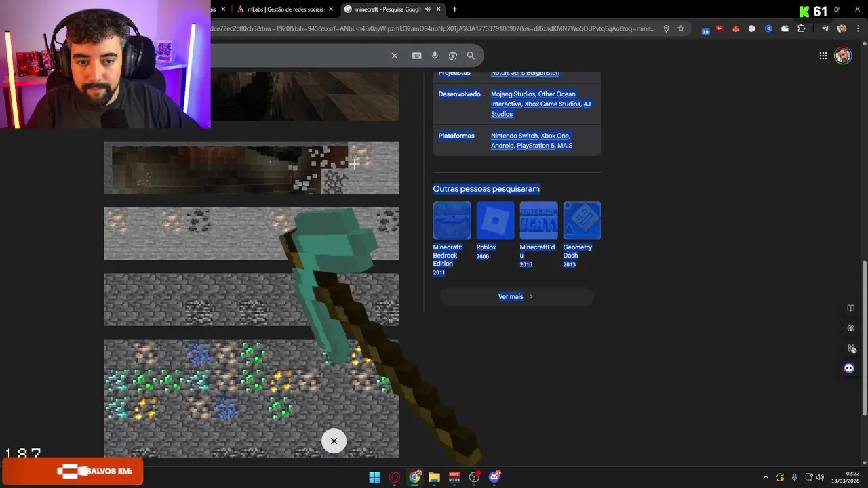Viewport: 868px width, 488px height.
Task: Open the Xbox Game Studios link
Action: pos(552,104)
